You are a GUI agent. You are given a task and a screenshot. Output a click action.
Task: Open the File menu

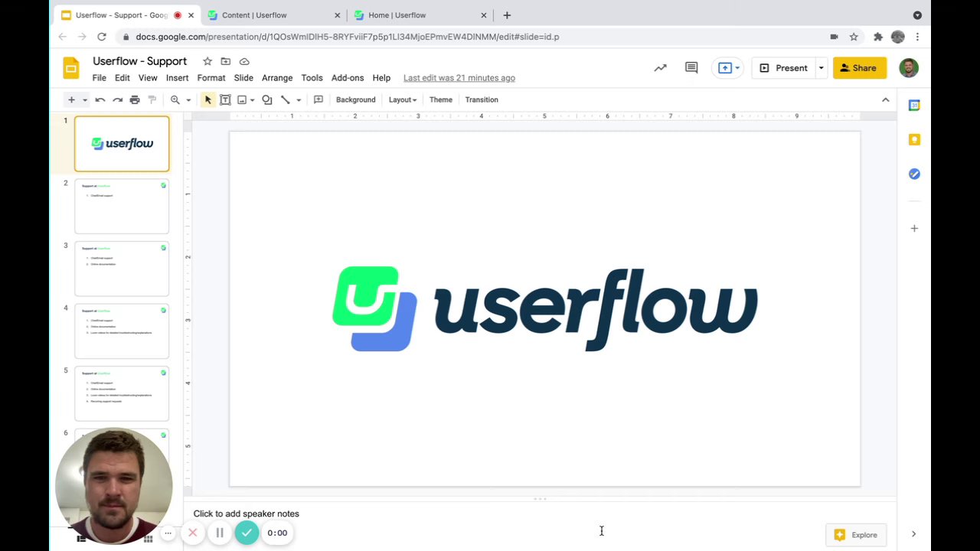[x=100, y=78]
